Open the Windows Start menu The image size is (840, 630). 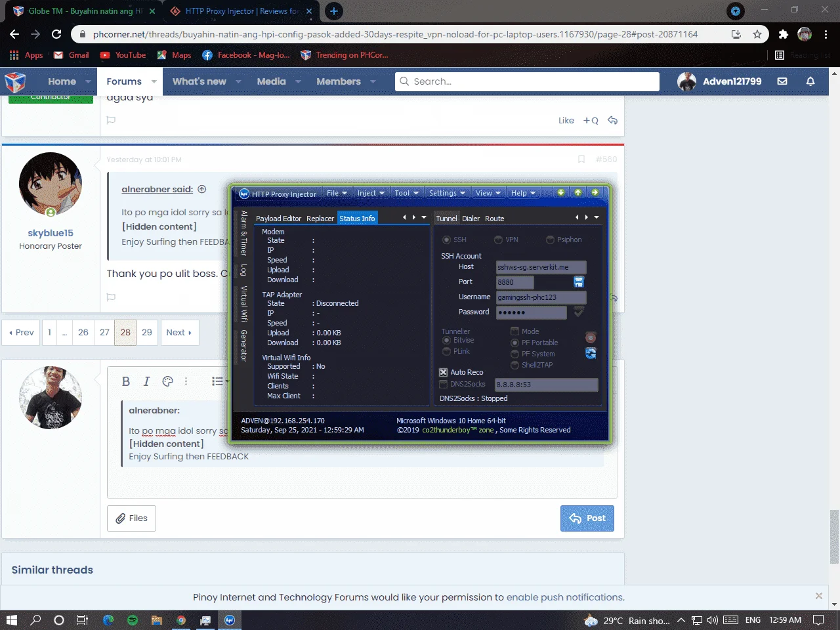click(x=11, y=620)
